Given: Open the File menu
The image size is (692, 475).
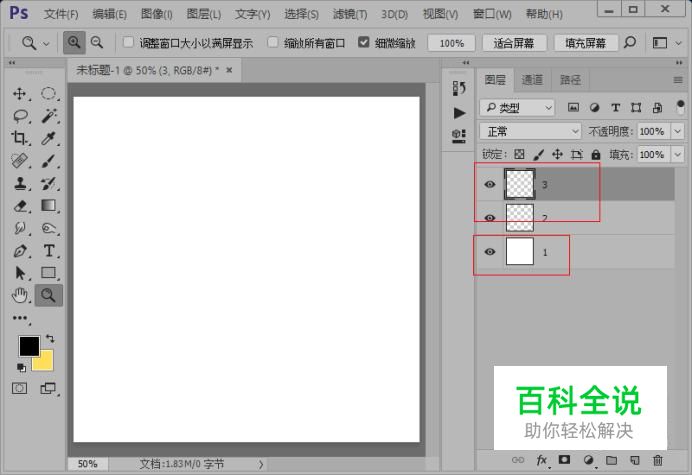Looking at the screenshot, I should point(61,14).
